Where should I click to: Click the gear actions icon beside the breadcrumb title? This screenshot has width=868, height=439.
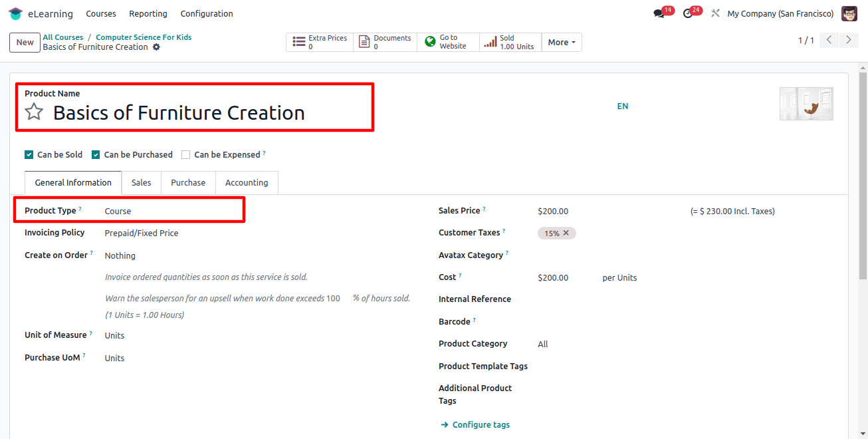click(156, 47)
